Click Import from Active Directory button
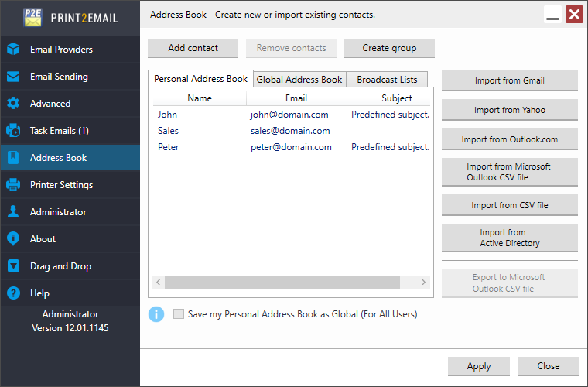The height and width of the screenshot is (387, 588). 510,238
